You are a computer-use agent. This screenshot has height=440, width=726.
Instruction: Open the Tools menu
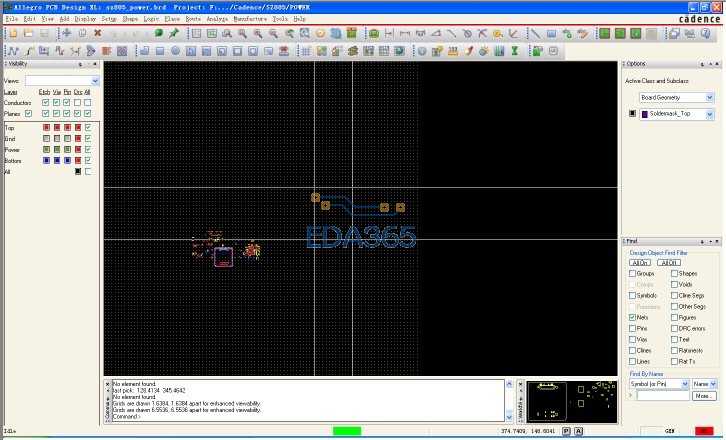(x=280, y=19)
